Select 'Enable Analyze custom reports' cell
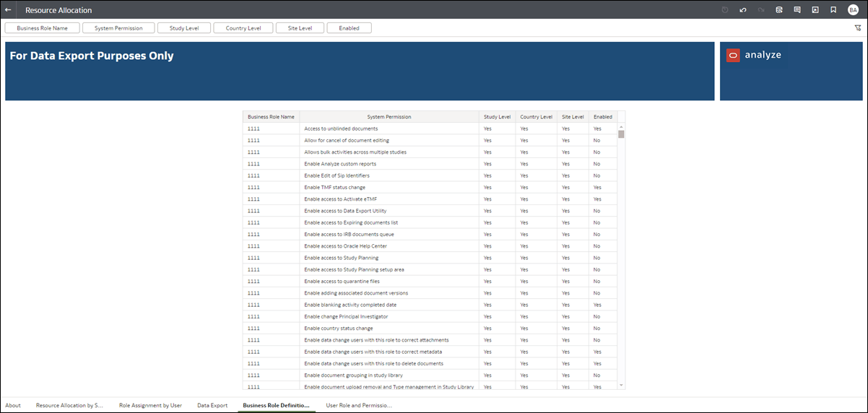Screen dimensions: 868x413 pyautogui.click(x=389, y=164)
